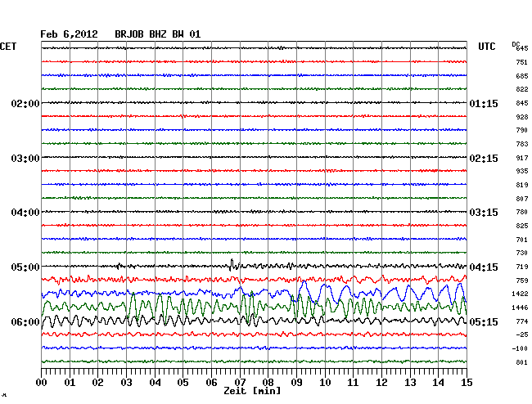This screenshot has width=532, height=404.
Task: Click the date label "Feb 6,2012"
Action: (69, 34)
